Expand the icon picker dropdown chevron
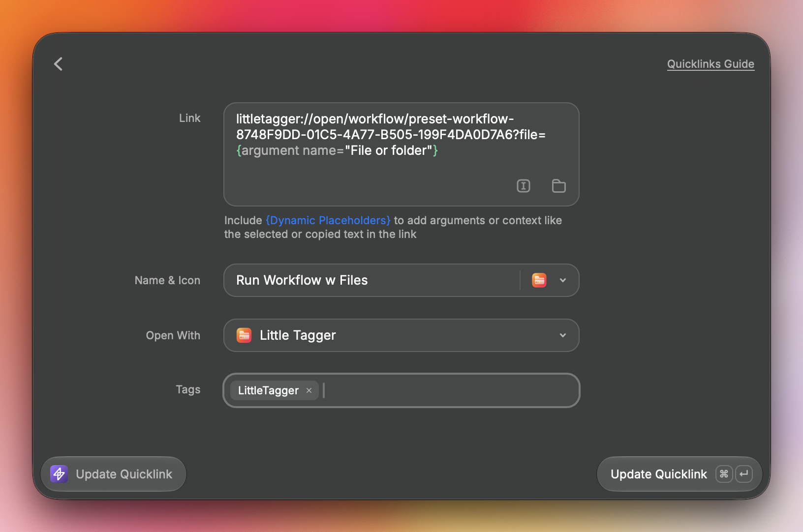 point(563,280)
